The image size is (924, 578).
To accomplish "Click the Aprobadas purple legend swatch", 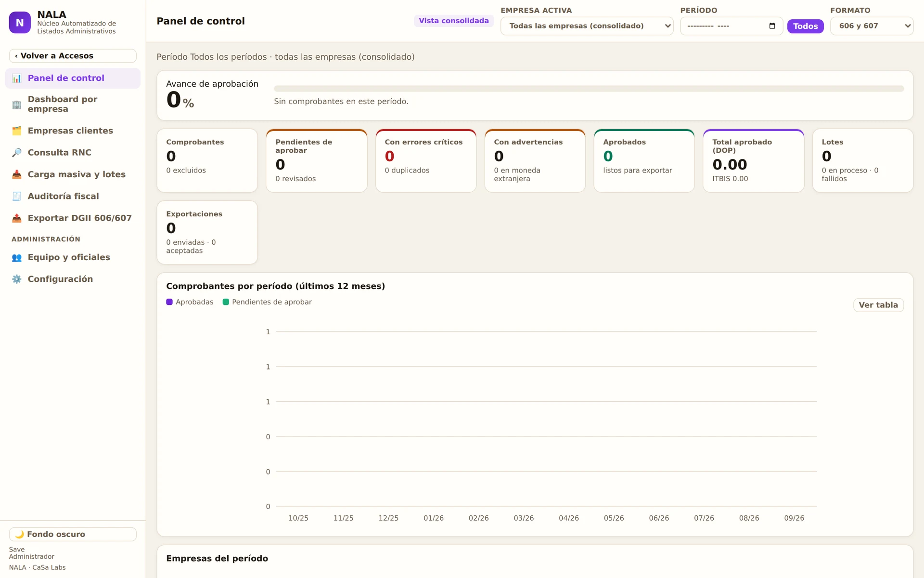I will tap(169, 302).
